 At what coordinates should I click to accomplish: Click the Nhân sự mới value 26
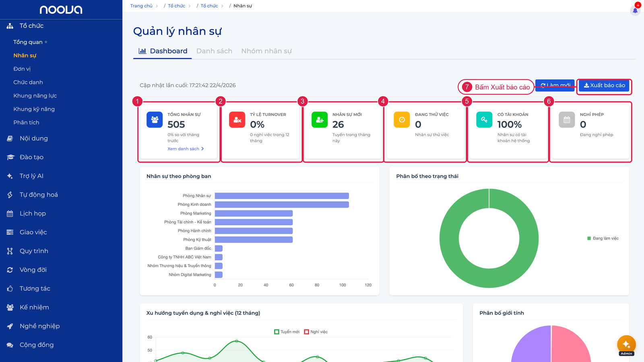(x=338, y=125)
